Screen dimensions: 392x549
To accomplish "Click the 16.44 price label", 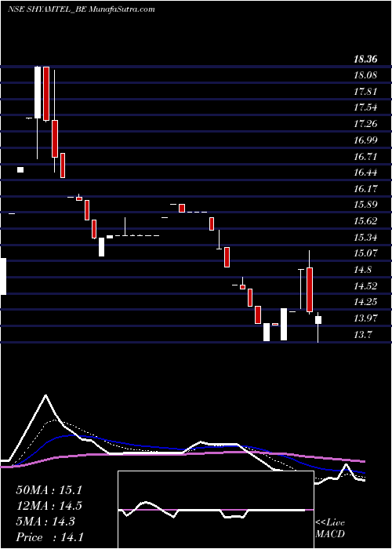I will (x=365, y=173).
